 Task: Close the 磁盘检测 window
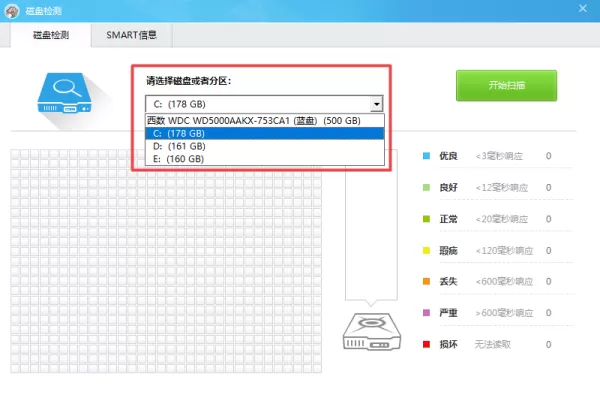(583, 8)
